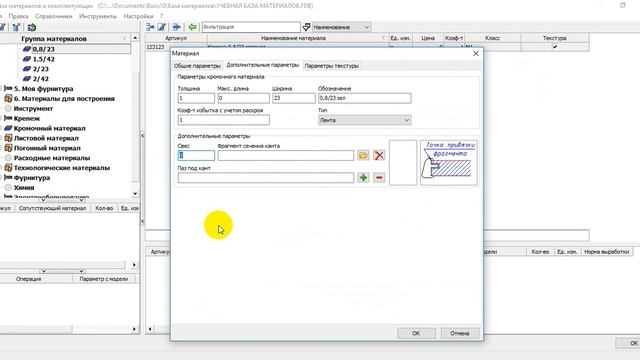
Task: Select the 'Инструмент' tree group
Action: pos(33,109)
